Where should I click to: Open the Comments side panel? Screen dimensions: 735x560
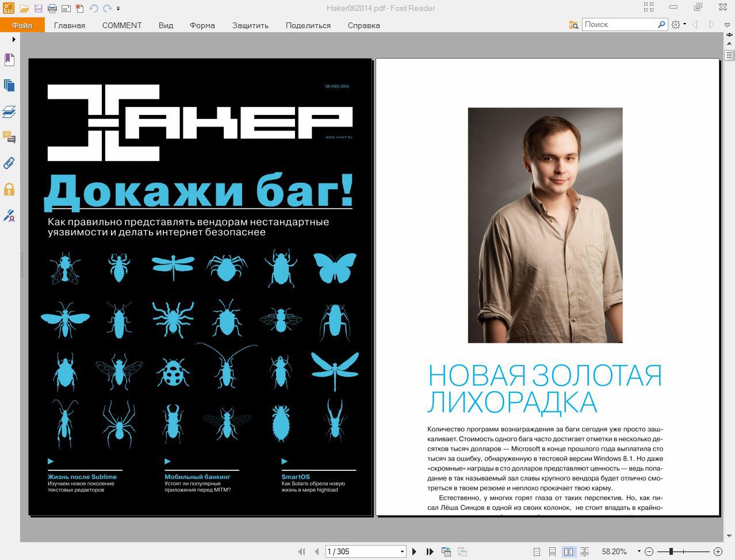[x=9, y=137]
